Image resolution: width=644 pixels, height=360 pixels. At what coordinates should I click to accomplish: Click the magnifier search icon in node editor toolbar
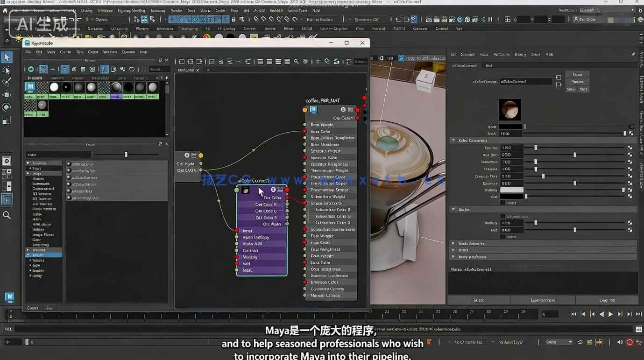tap(296, 61)
